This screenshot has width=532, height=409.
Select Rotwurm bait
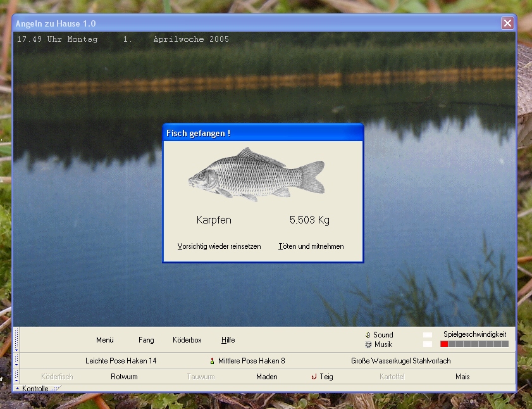coord(124,377)
